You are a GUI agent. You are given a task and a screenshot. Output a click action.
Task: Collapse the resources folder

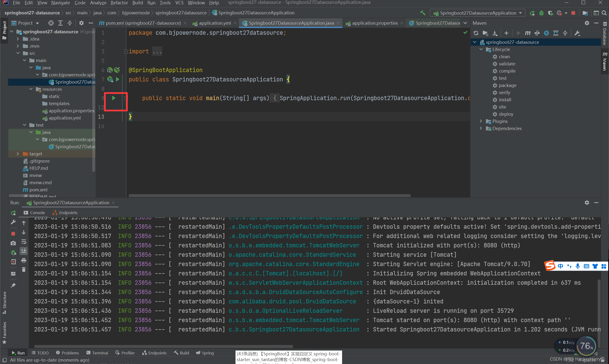[x=31, y=89]
